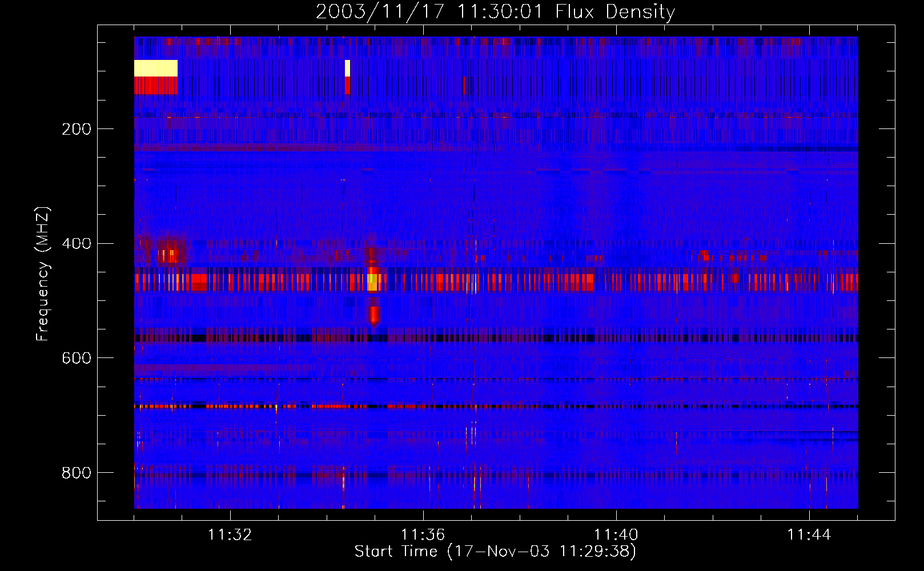
Task: Click the large yellow burst block at top-left of spectrogram
Action: point(156,68)
